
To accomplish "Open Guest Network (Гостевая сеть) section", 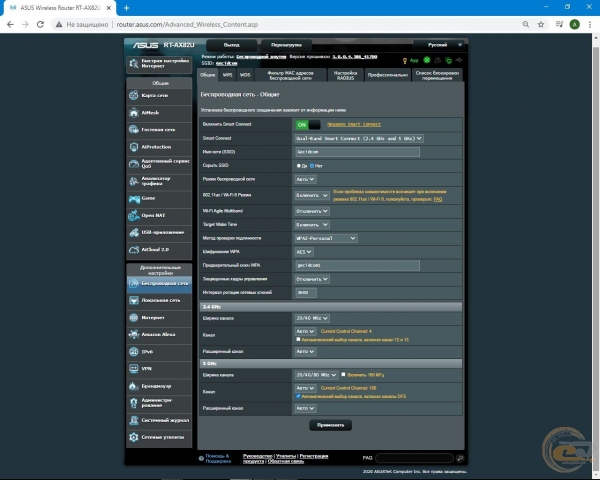I will 159,130.
